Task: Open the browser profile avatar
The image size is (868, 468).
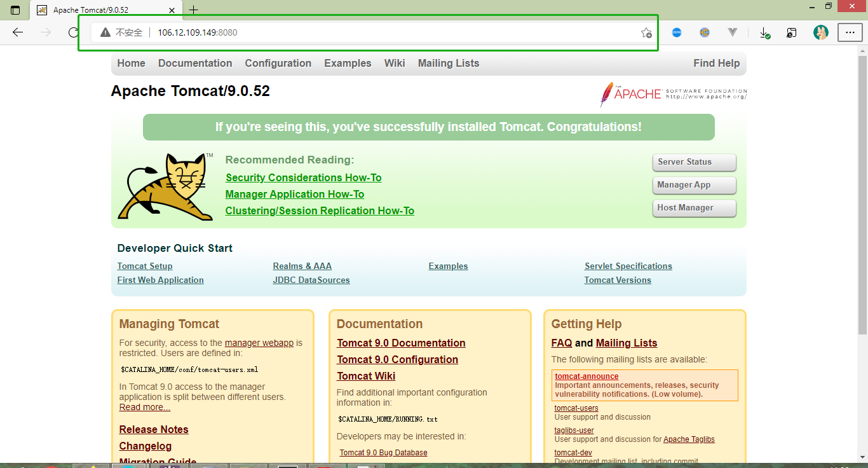Action: (x=821, y=32)
